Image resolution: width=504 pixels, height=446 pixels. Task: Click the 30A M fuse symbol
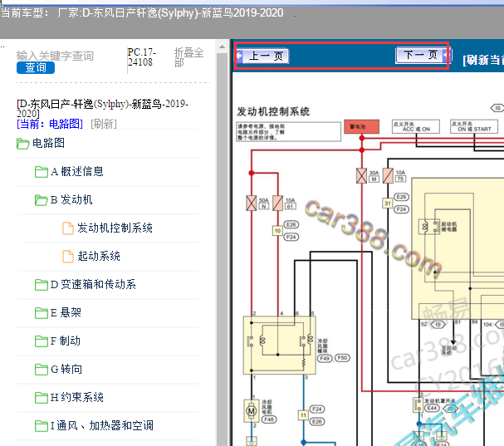tap(362, 176)
